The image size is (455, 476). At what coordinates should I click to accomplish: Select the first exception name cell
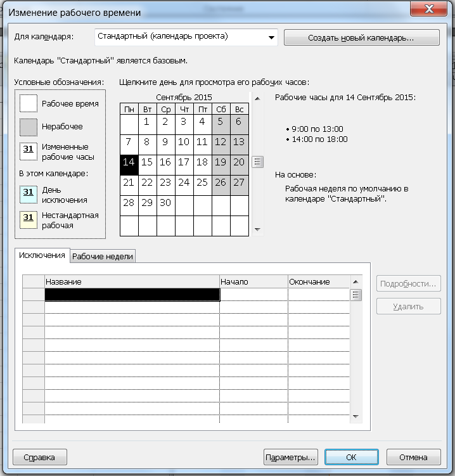(x=132, y=295)
